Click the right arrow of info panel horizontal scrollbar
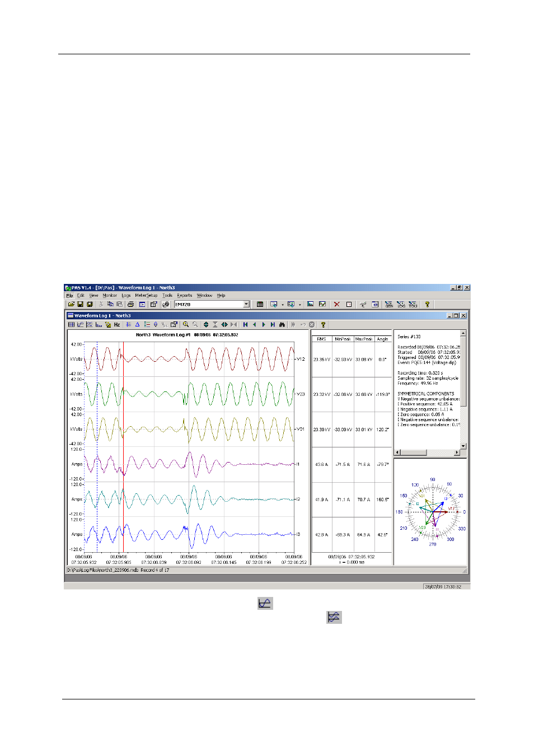 (457, 452)
